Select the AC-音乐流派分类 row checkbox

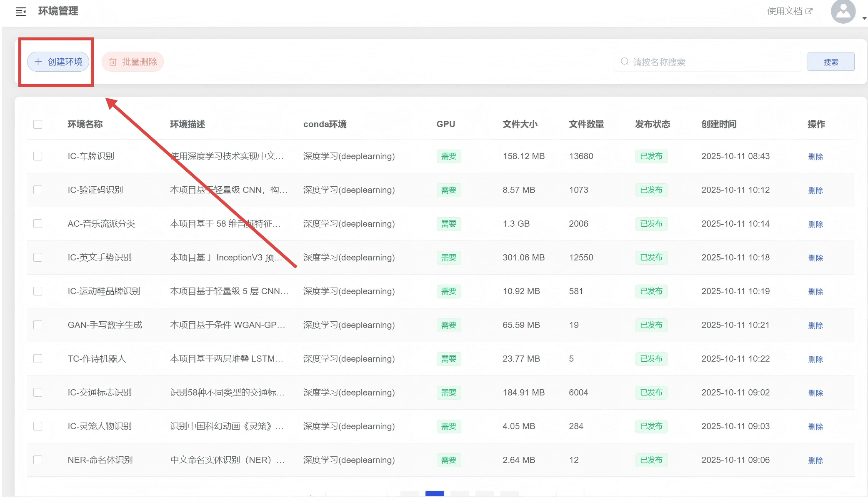coord(38,224)
